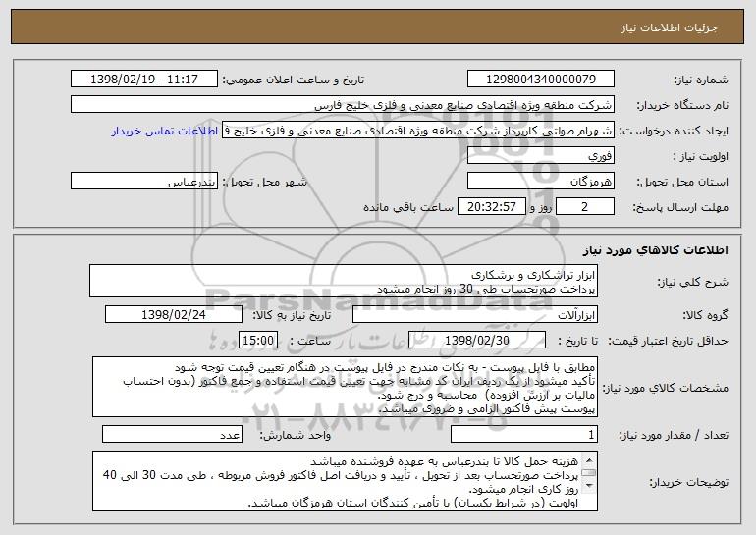Click the label گروه کالا
Viewport: 756px width, 535px height.
[x=705, y=316]
